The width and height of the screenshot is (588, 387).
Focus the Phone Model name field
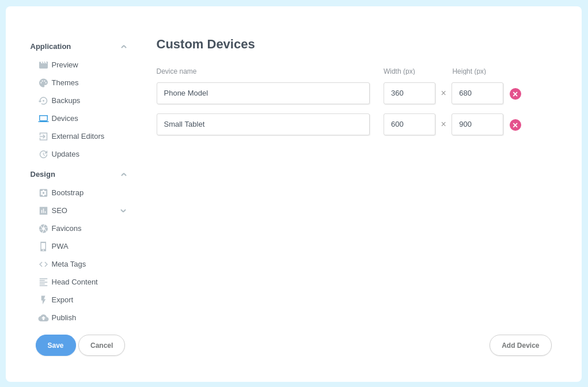click(x=263, y=93)
